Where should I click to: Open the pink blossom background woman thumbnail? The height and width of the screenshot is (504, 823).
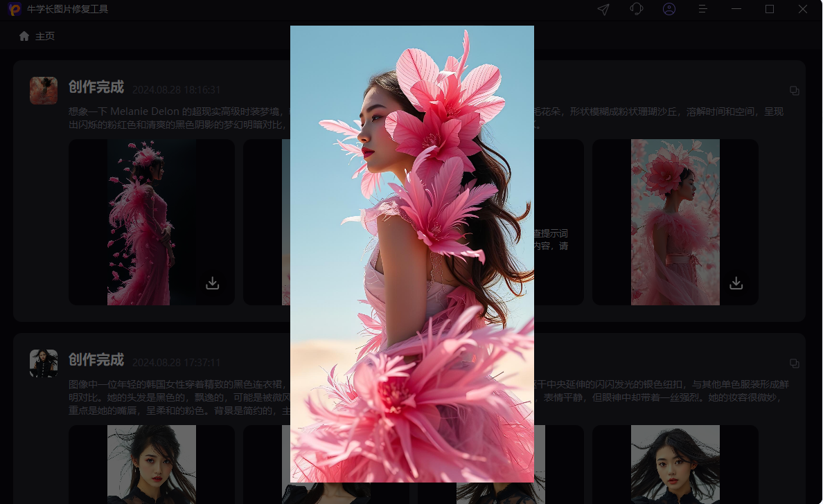(675, 222)
